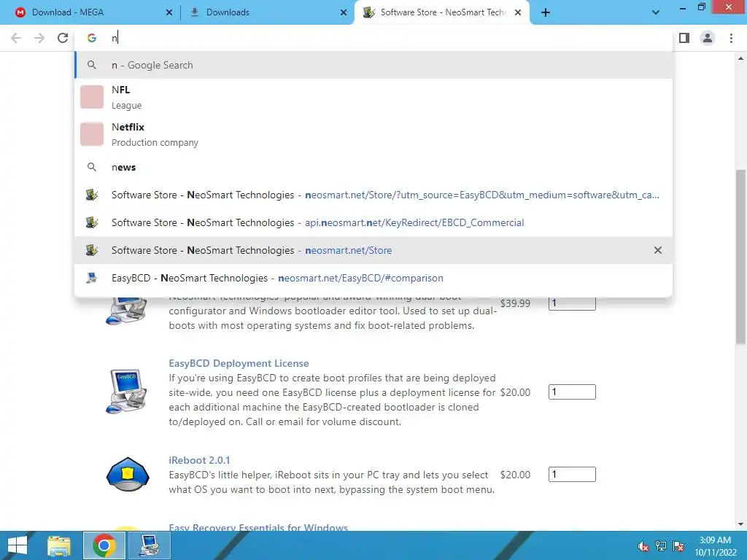Click the muted volume tray icon
747x560 pixels.
pos(643,546)
